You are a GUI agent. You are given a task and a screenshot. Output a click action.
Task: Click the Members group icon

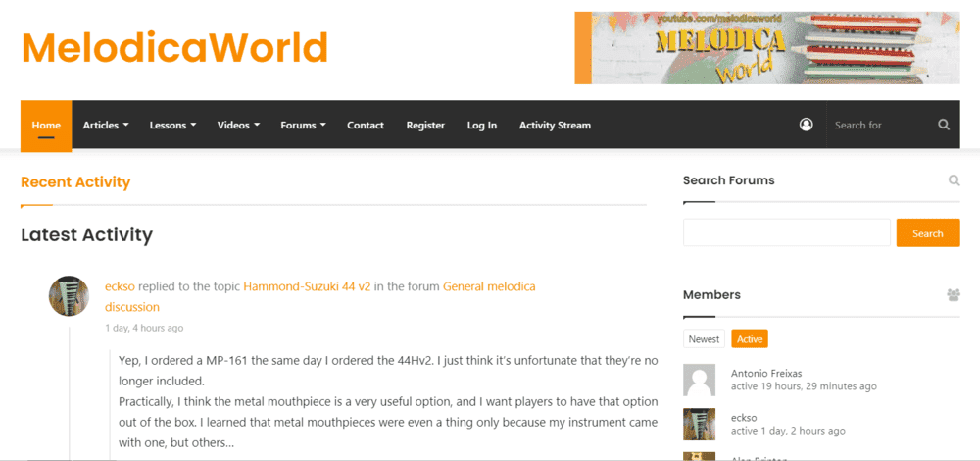tap(954, 294)
